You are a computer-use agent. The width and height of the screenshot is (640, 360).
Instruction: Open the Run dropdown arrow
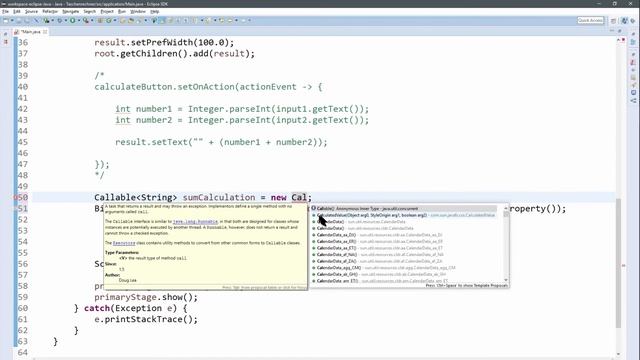(x=79, y=20)
